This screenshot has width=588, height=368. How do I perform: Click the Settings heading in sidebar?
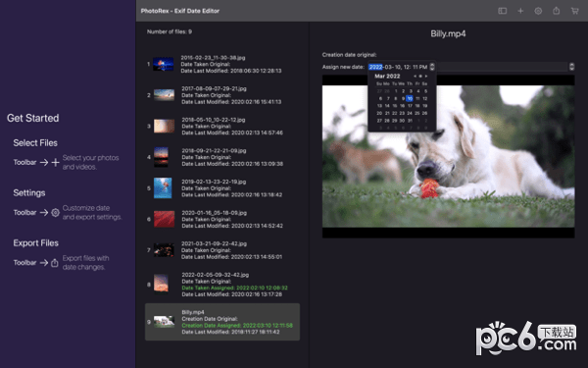29,193
